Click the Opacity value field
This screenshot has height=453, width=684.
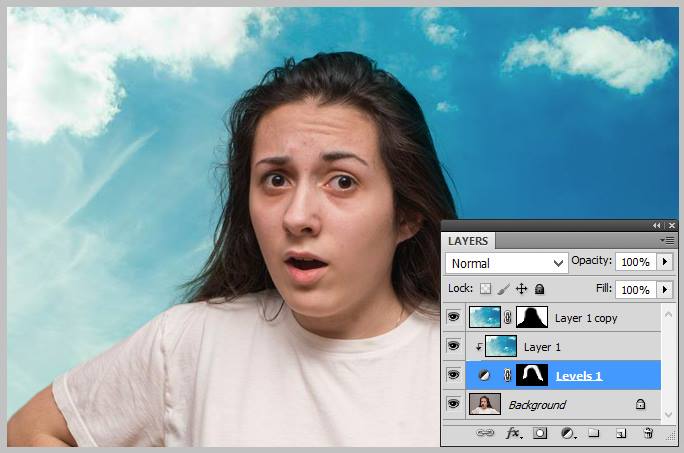tap(634, 262)
